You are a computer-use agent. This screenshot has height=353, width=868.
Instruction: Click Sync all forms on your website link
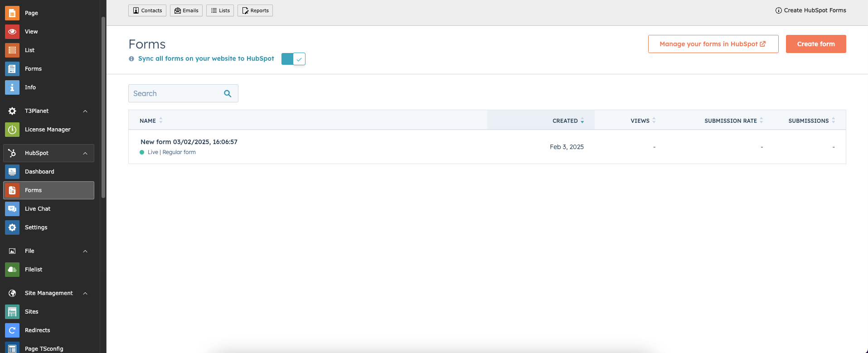(x=206, y=58)
